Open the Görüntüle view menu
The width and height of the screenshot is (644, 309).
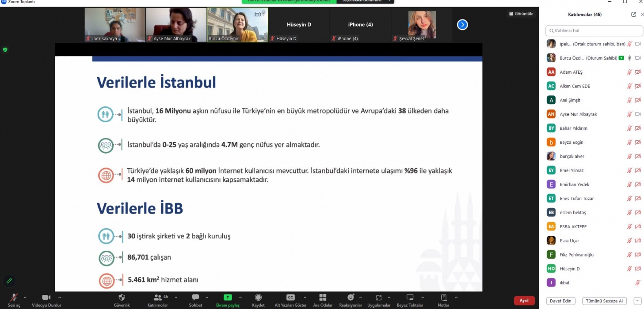(x=521, y=14)
